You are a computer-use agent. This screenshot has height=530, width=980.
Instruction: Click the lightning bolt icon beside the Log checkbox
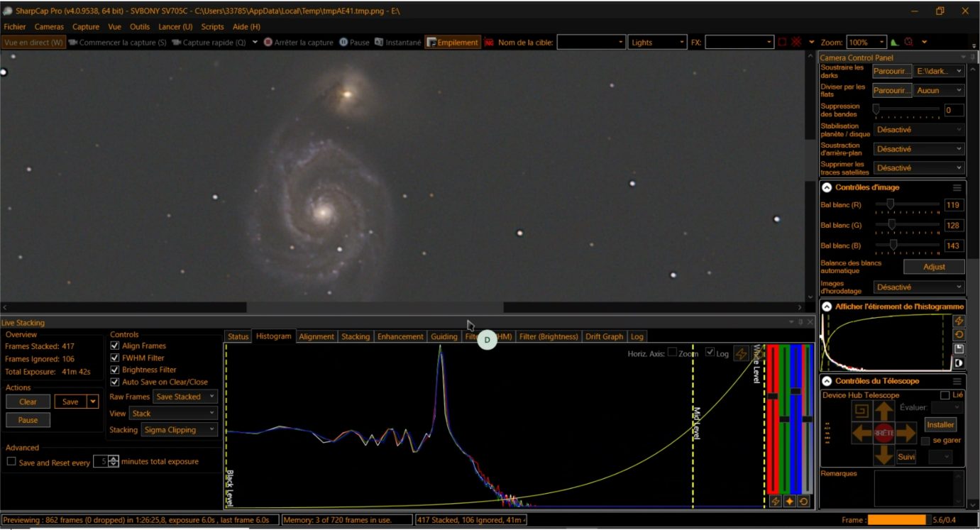point(741,353)
